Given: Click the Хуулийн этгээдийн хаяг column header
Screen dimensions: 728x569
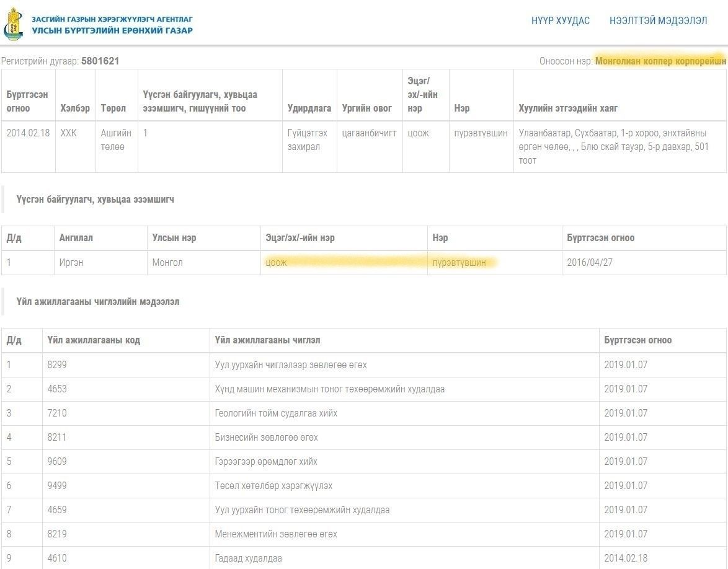Looking at the screenshot, I should (x=568, y=108).
